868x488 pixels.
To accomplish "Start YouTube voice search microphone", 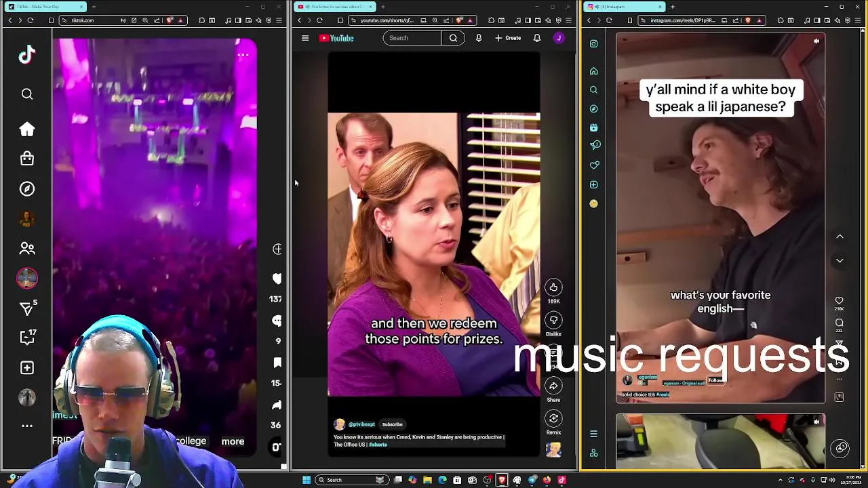I will coord(479,38).
